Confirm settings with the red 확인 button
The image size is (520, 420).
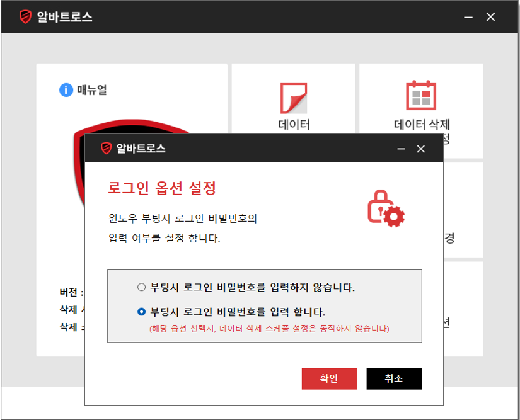(x=329, y=378)
